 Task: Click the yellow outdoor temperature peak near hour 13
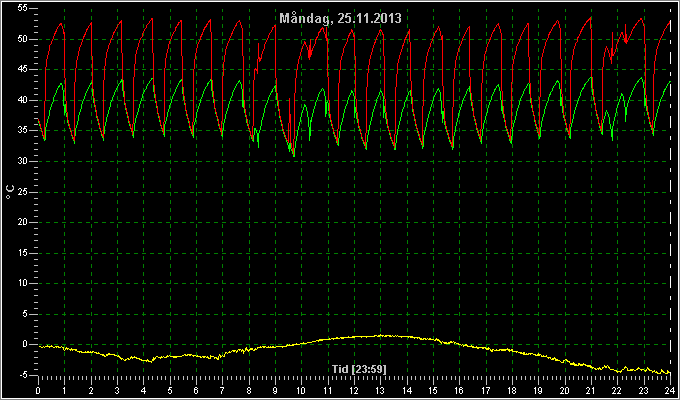(x=382, y=335)
